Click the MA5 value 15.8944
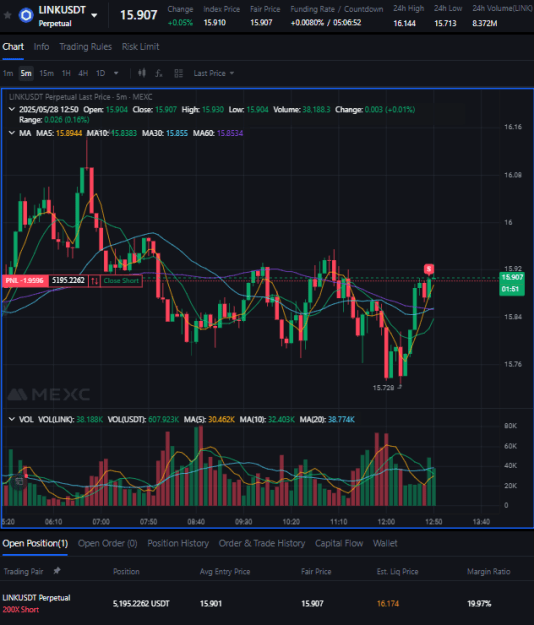The image size is (534, 625). pyautogui.click(x=69, y=133)
